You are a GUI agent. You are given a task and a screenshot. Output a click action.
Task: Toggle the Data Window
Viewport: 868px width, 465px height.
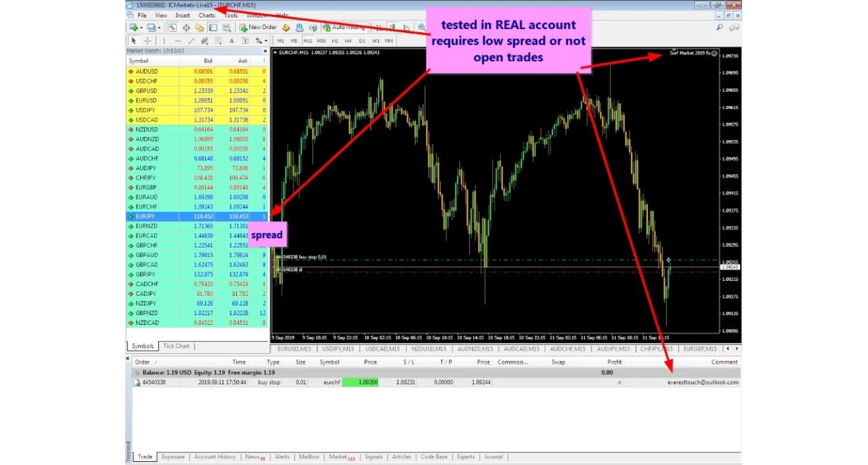pos(185,27)
